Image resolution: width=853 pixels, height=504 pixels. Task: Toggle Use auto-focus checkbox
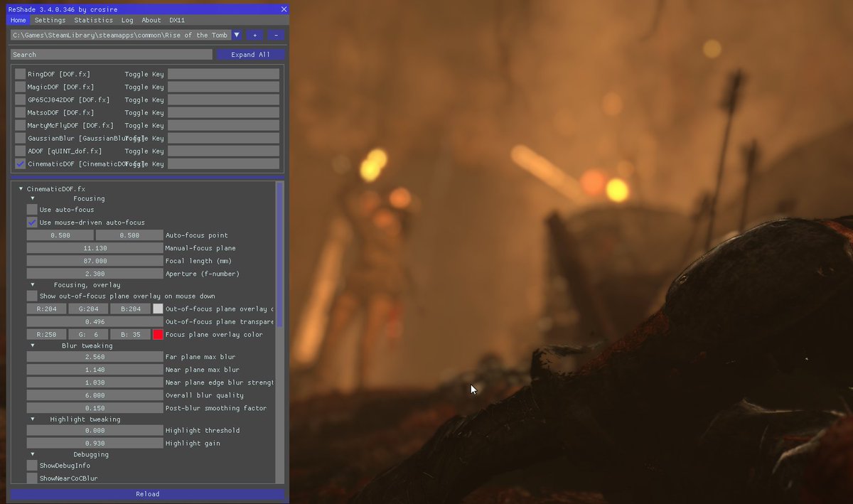tap(32, 210)
